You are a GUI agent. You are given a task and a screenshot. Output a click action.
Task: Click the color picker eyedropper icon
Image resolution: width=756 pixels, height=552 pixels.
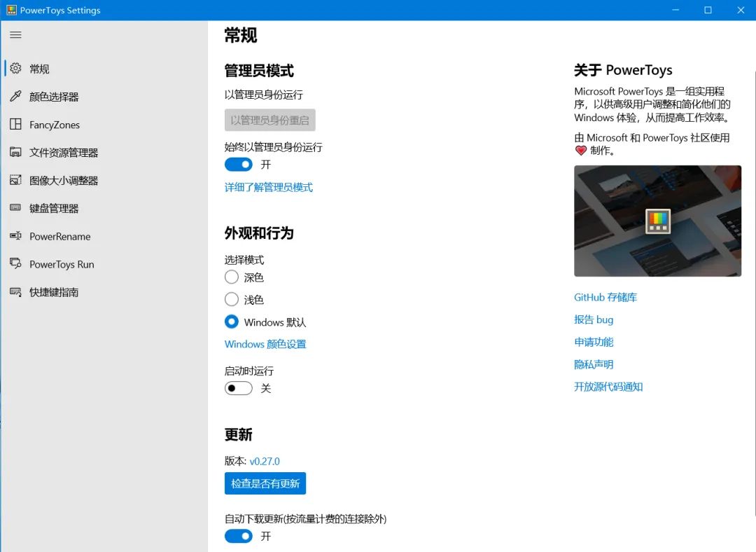click(15, 96)
